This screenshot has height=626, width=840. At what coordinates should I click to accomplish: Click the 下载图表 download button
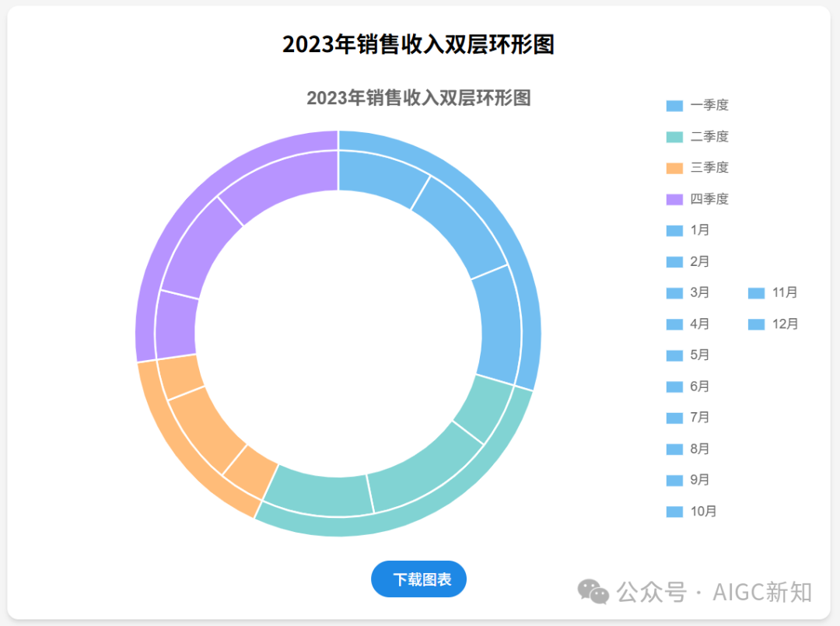pos(418,579)
